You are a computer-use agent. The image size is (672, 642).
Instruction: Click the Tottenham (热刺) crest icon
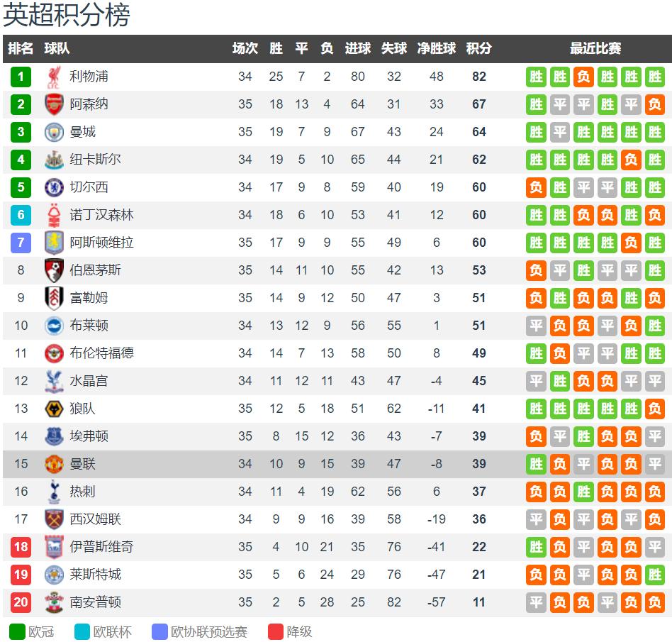tap(54, 492)
